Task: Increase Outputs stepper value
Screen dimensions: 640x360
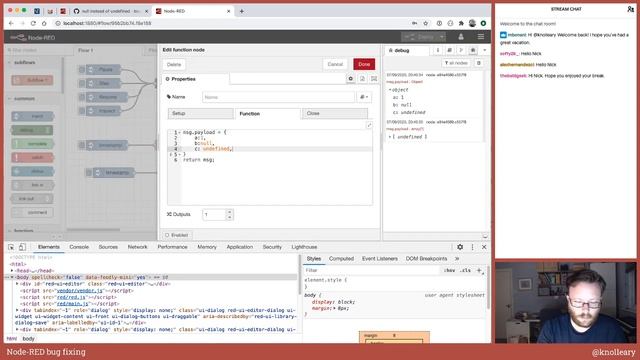Action: point(229,212)
